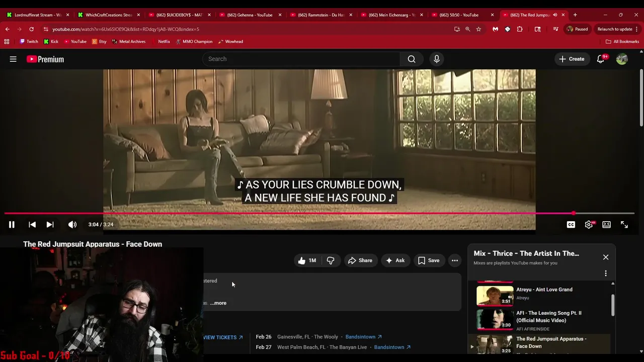Open Bandsintown link for Gainesville show
Viewport: 644px width, 362px height.
click(364, 337)
